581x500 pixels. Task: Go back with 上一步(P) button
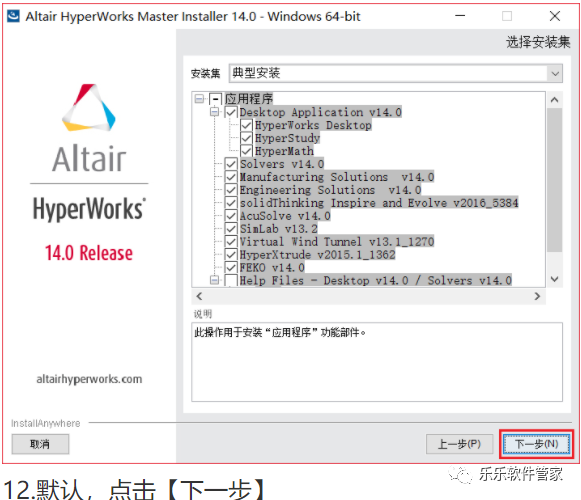tap(459, 444)
